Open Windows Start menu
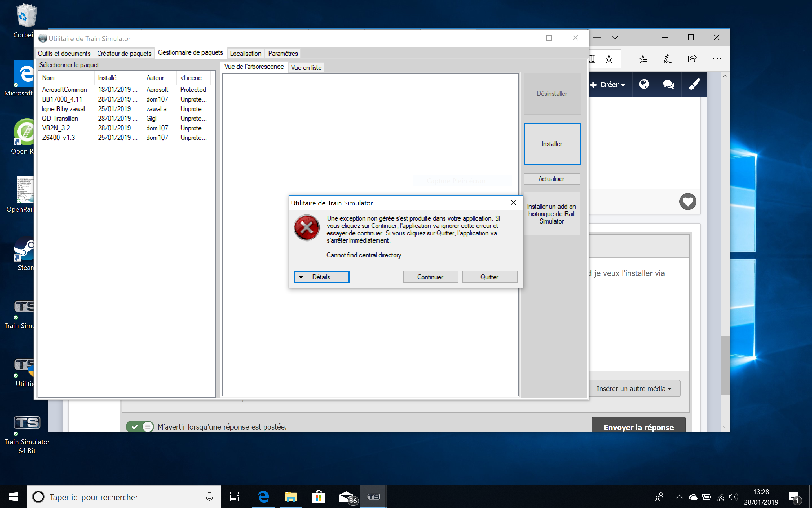This screenshot has height=508, width=812. pos(14,497)
